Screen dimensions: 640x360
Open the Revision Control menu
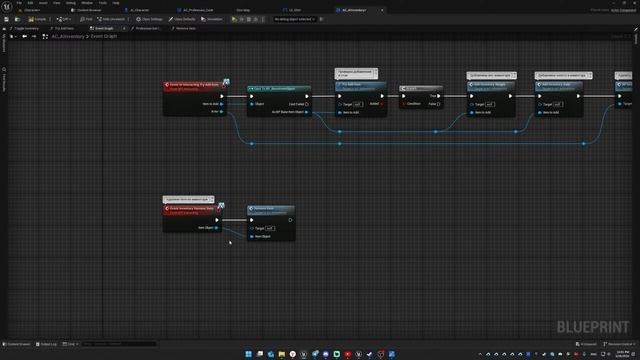pos(619,344)
